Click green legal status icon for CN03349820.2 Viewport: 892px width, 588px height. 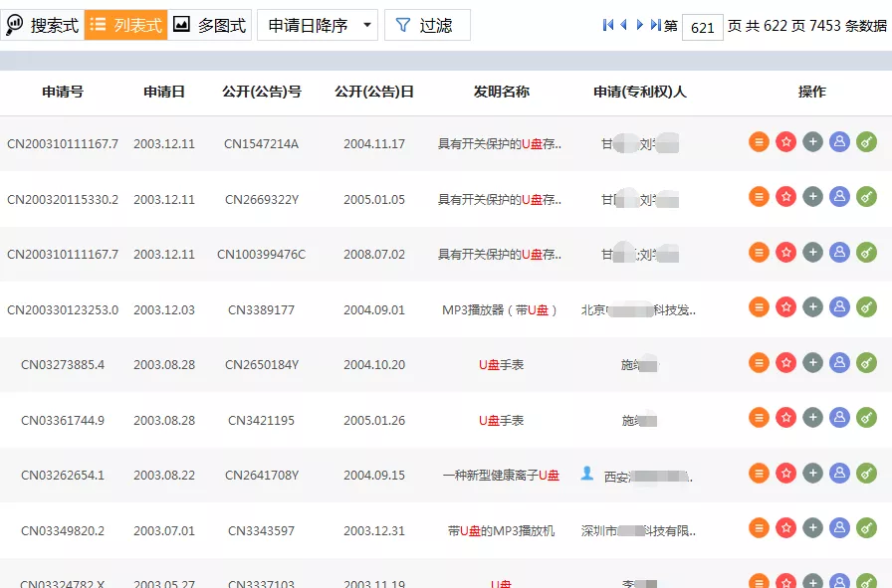click(867, 528)
